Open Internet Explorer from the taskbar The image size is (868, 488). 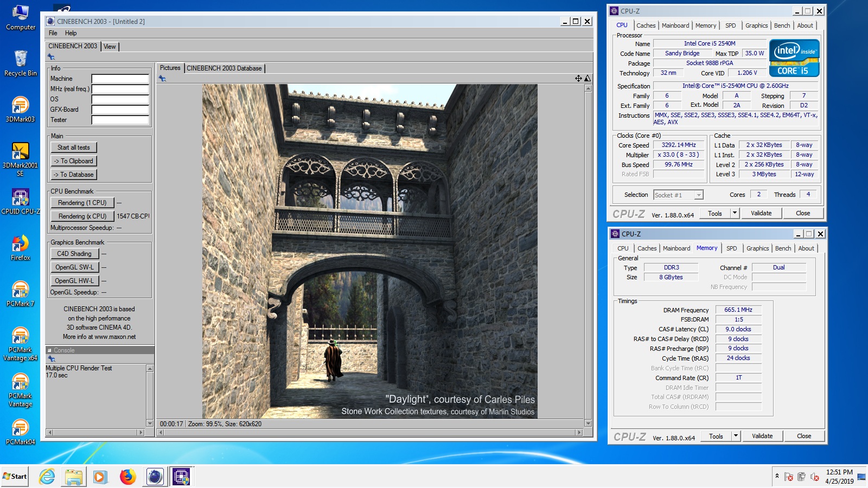pyautogui.click(x=47, y=477)
